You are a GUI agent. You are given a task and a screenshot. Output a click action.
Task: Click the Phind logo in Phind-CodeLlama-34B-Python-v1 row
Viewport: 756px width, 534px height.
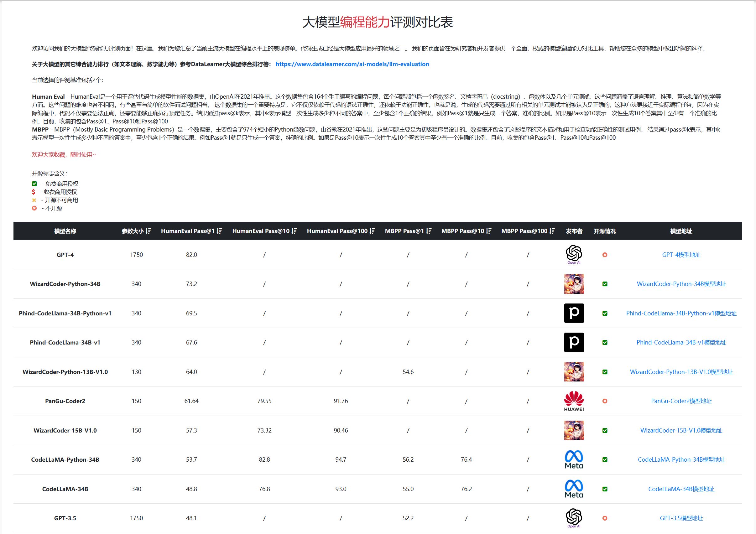click(574, 313)
